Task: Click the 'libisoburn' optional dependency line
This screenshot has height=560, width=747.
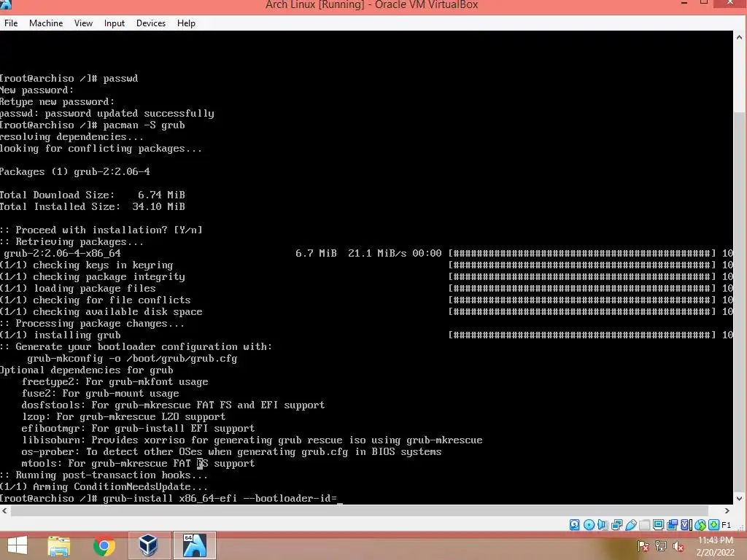Action: [252, 440]
